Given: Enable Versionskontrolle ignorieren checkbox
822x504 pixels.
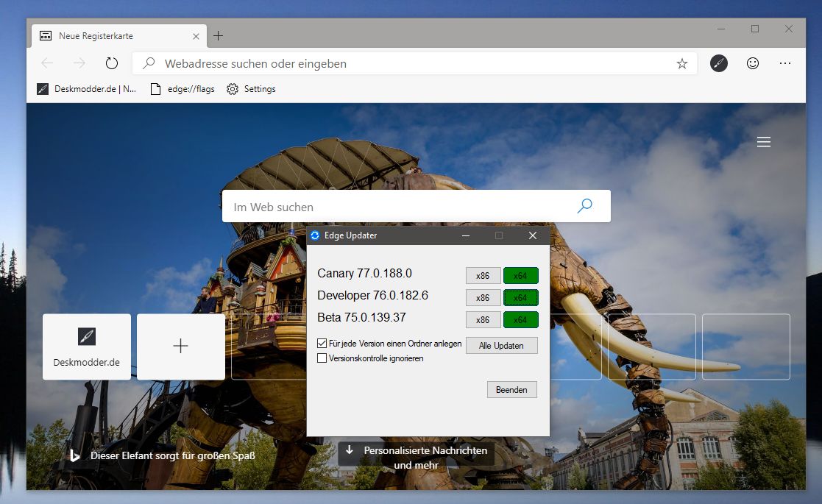Looking at the screenshot, I should (x=322, y=358).
